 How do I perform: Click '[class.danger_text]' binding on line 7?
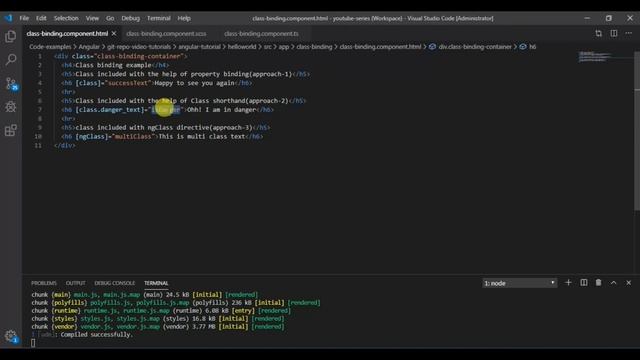tap(110, 110)
